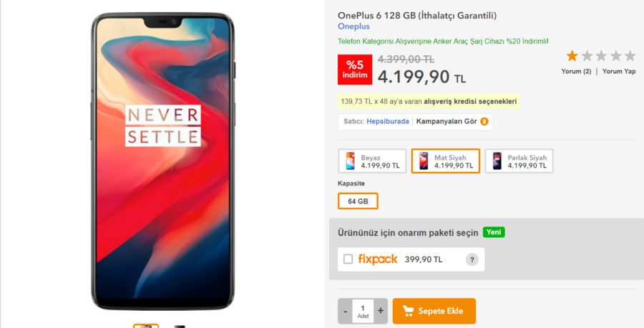Click the red %5 indirim discount badge
Viewport: 644px width, 328px height.
355,69
